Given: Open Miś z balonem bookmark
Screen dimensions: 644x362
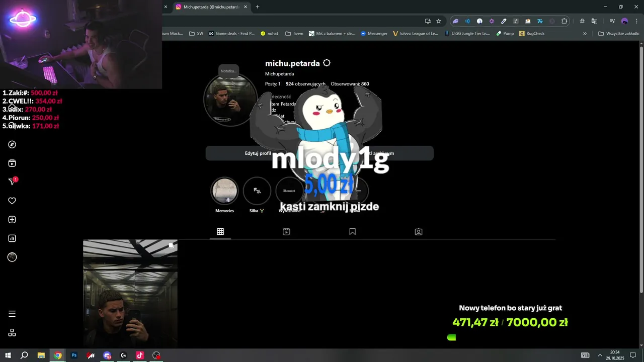Looking at the screenshot, I should pos(332,34).
